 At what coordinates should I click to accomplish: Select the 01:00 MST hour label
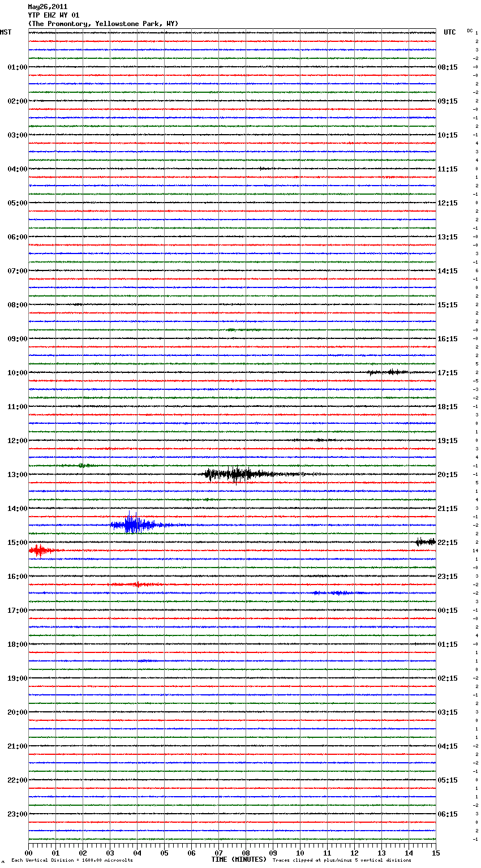[18, 67]
